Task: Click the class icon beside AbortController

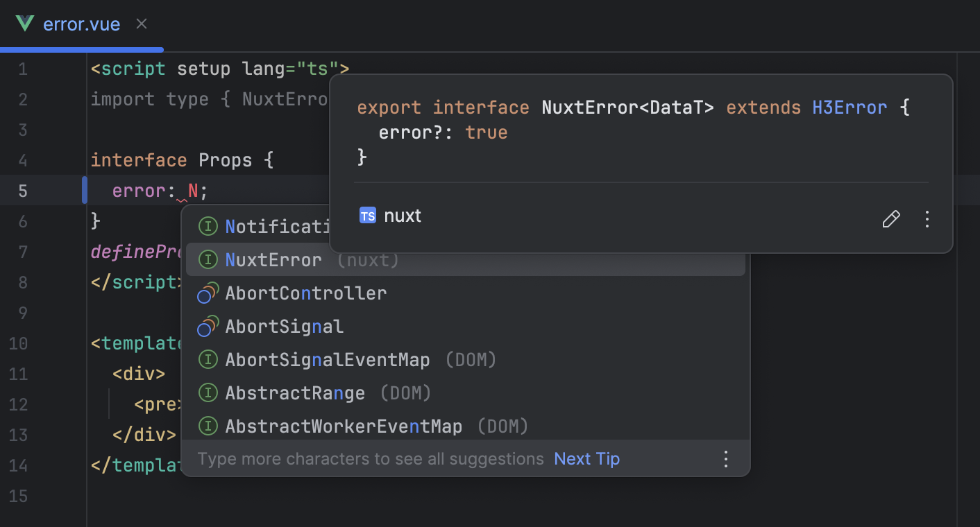Action: 208,293
